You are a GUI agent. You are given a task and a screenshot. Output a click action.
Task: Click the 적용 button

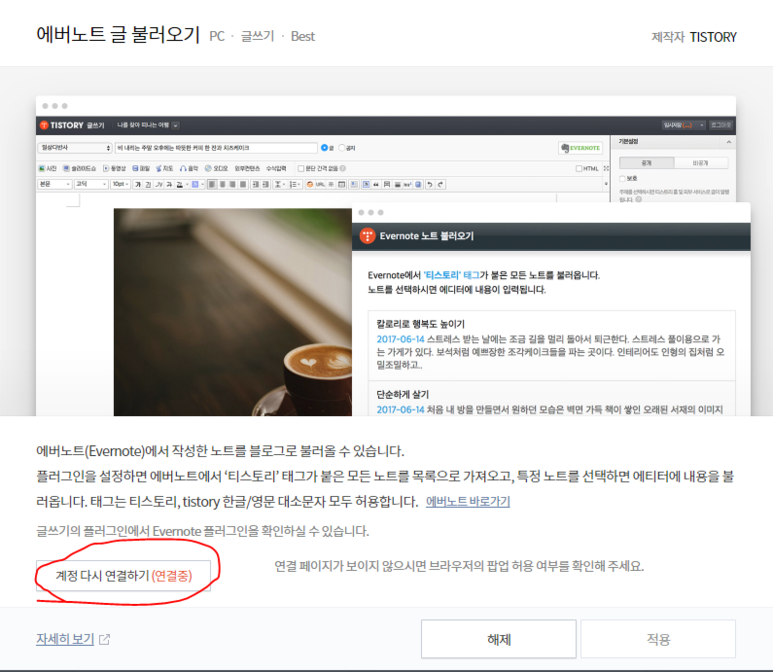click(x=658, y=639)
